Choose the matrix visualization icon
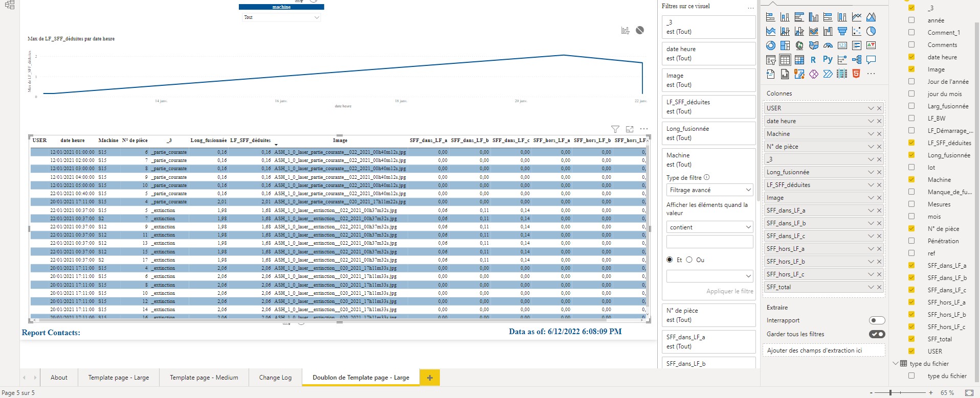The width and height of the screenshot is (980, 398). 799,60
